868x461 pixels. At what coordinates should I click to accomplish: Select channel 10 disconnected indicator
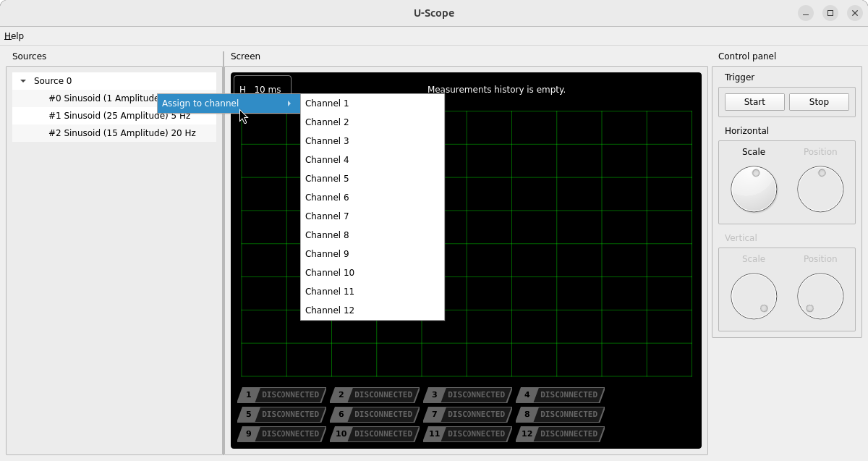tap(373, 434)
